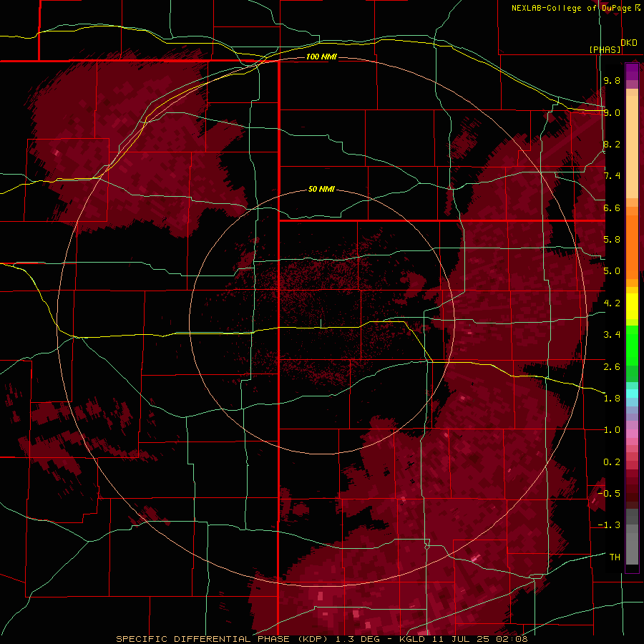Select the 9.8 value on the color scale
644x644 pixels.
click(612, 80)
